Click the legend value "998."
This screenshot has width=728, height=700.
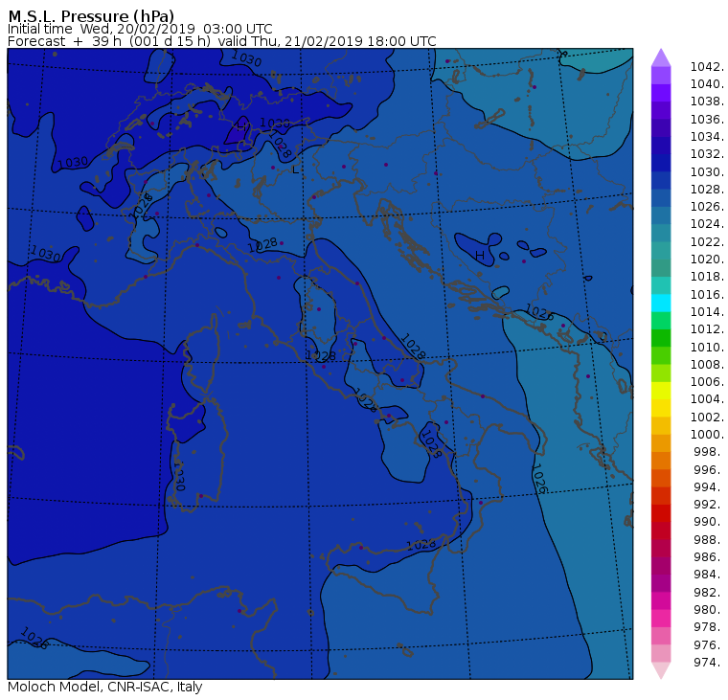coord(709,451)
